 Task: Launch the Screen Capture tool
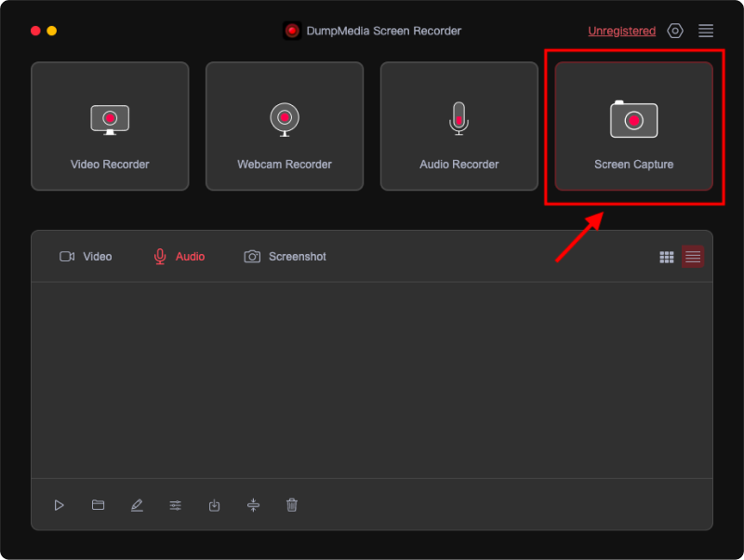pos(633,127)
